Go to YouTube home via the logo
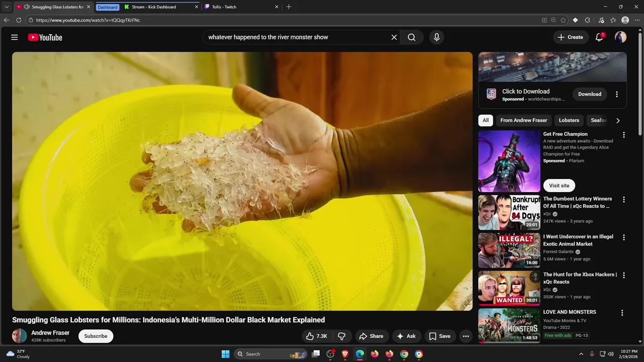Viewport: 644px width, 362px height. tap(45, 37)
